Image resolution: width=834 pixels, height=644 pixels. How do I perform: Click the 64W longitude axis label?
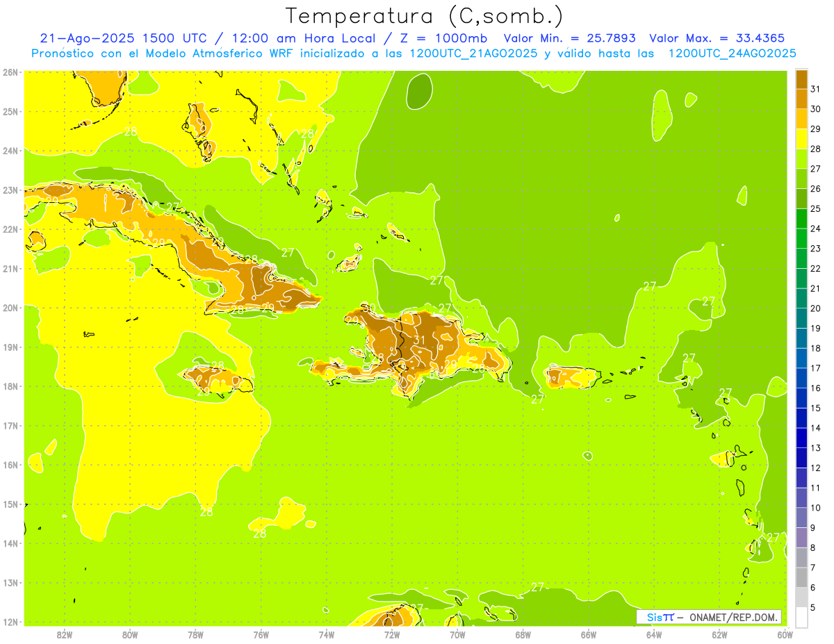click(x=654, y=634)
